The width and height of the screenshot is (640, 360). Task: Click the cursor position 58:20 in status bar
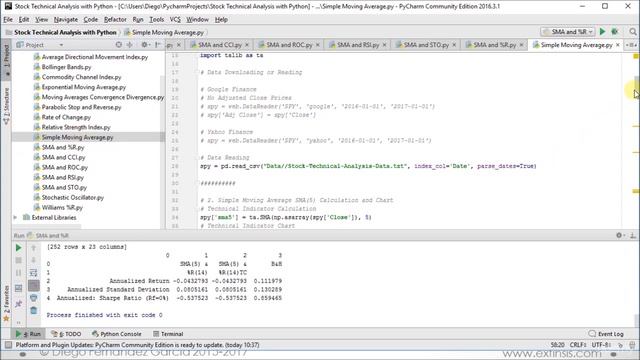[x=558, y=345]
